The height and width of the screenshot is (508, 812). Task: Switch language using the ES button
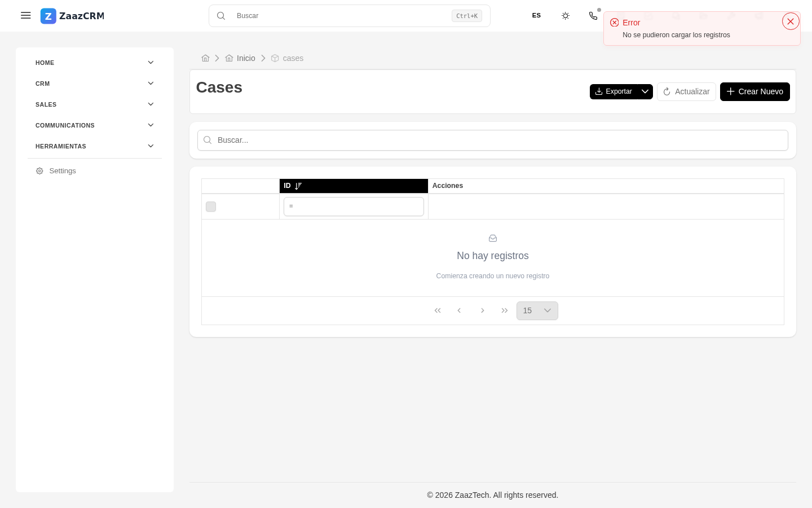click(536, 16)
